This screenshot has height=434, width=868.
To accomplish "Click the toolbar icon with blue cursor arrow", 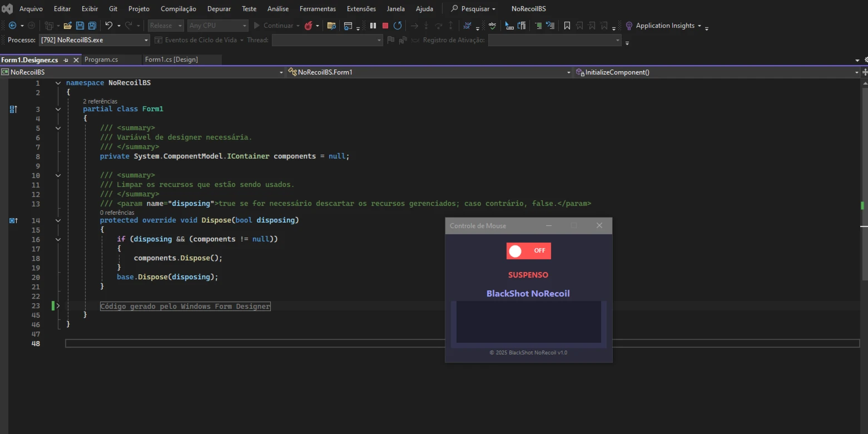I will [509, 26].
